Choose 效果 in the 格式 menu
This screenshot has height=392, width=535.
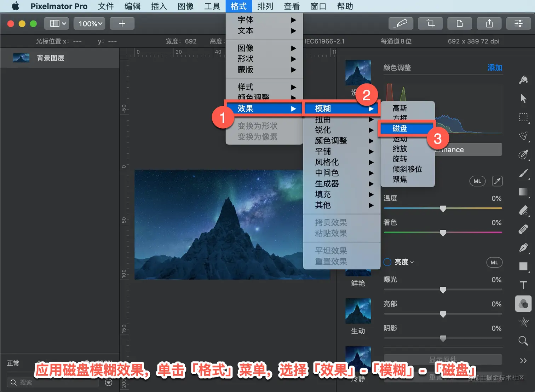click(264, 109)
